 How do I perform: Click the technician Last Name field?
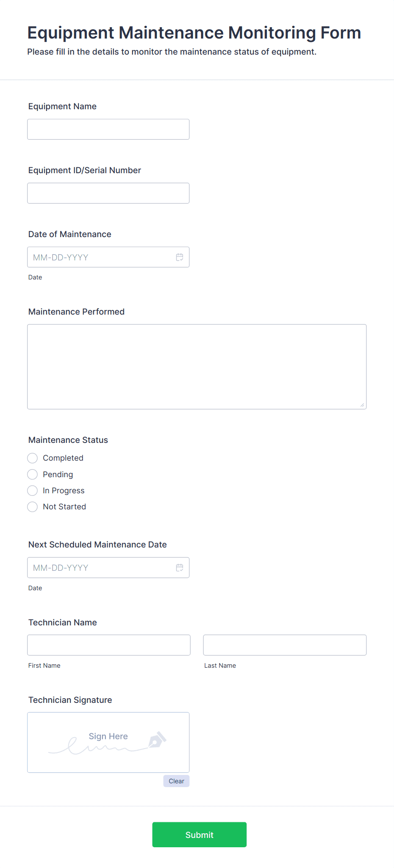coord(285,645)
